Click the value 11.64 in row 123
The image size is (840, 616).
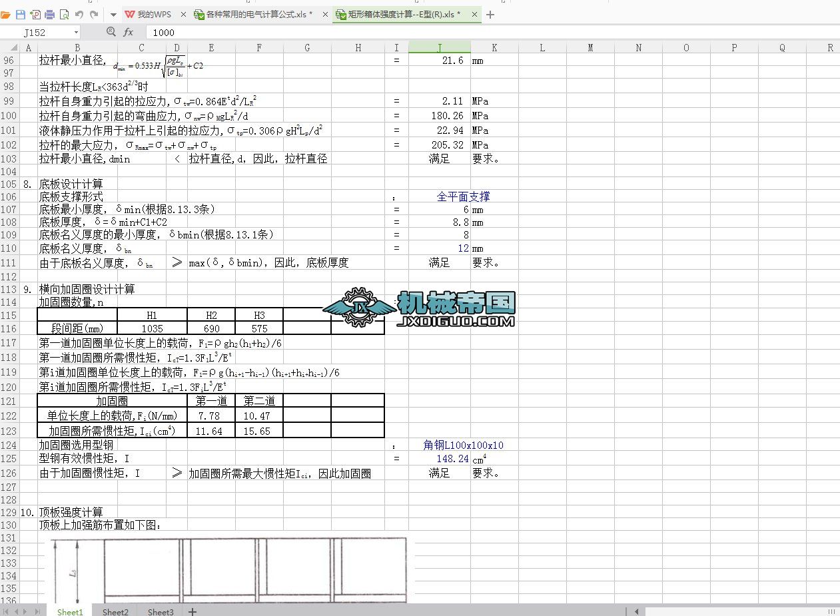click(x=210, y=431)
